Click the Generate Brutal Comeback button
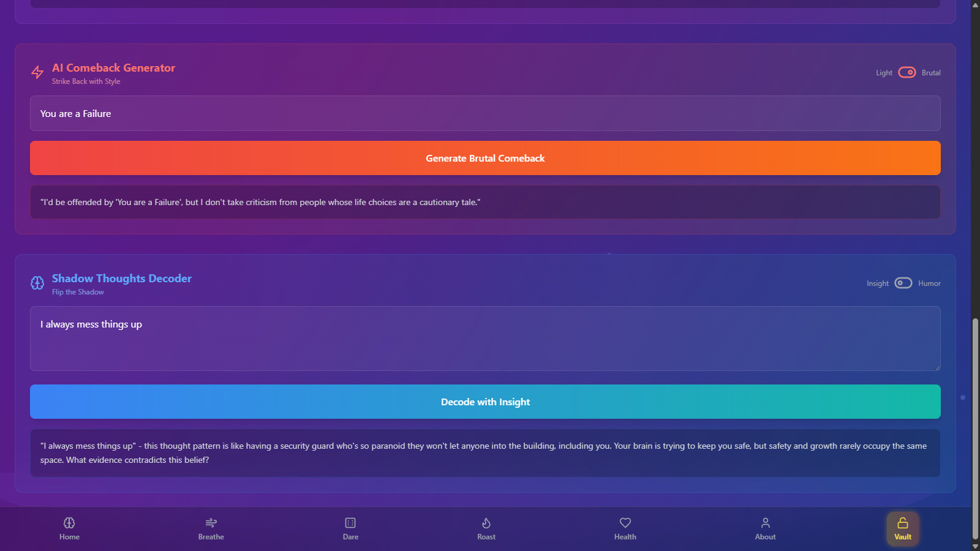This screenshot has height=551, width=980. tap(485, 158)
